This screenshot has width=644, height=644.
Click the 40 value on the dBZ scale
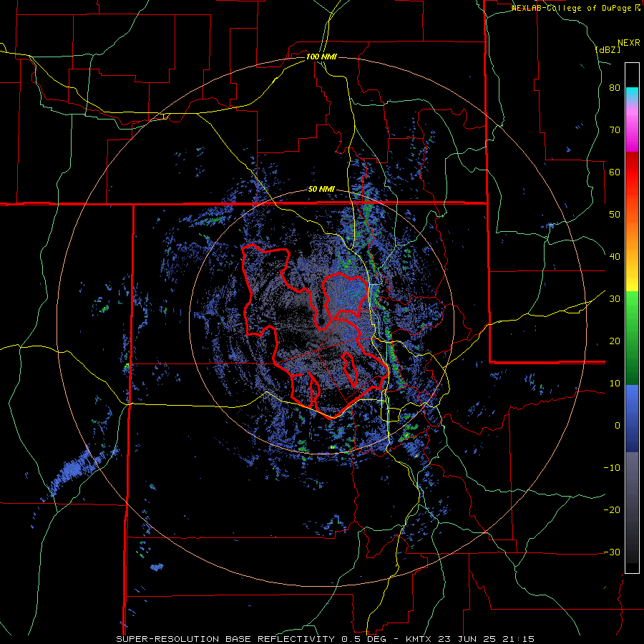click(615, 257)
